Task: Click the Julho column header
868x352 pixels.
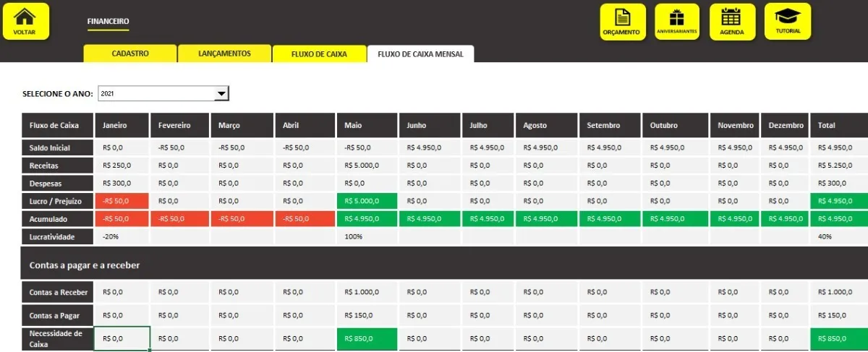Action: [488, 125]
